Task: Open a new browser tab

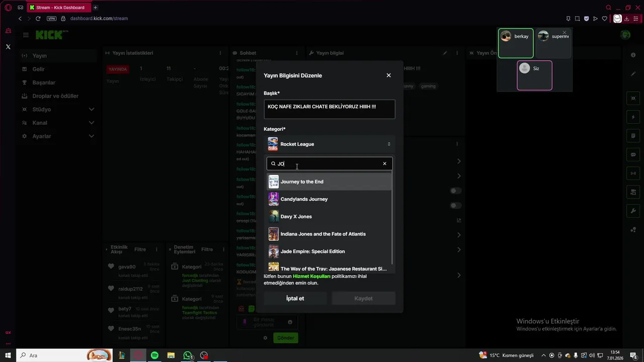Action: [95, 8]
